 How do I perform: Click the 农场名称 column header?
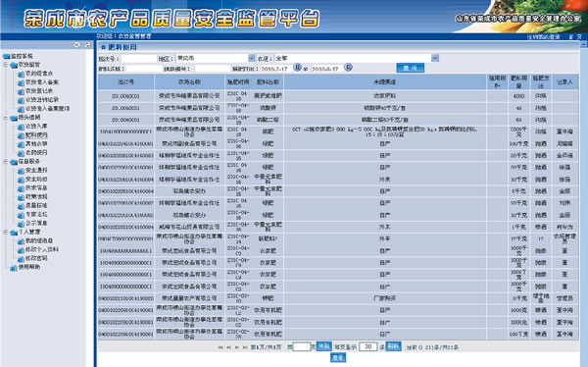tap(189, 81)
